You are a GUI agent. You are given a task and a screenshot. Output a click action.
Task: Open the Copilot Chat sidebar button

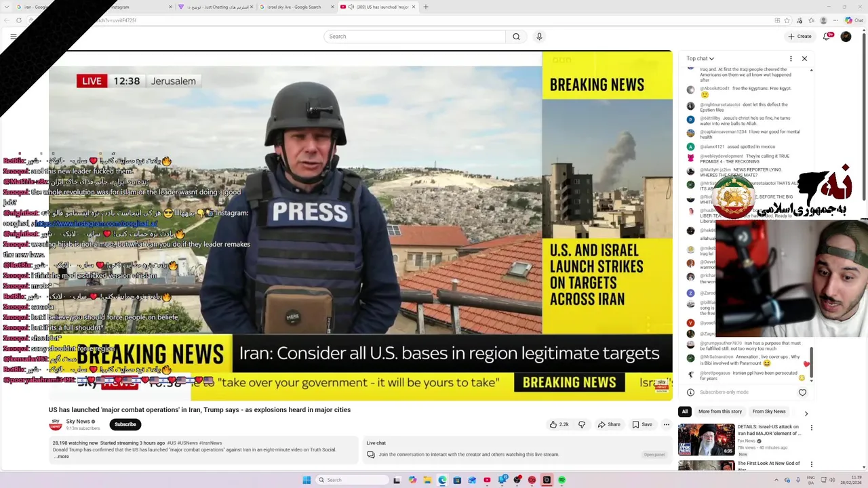pyautogui.click(x=853, y=20)
